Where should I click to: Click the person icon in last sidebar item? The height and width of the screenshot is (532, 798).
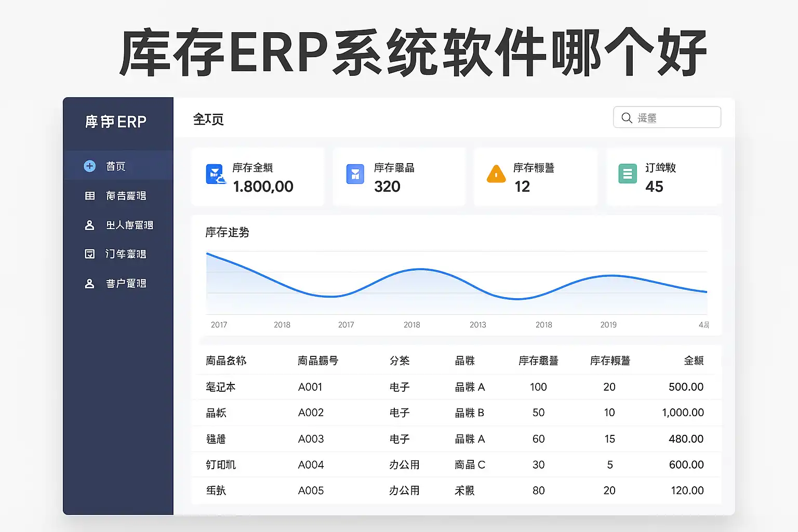(89, 284)
